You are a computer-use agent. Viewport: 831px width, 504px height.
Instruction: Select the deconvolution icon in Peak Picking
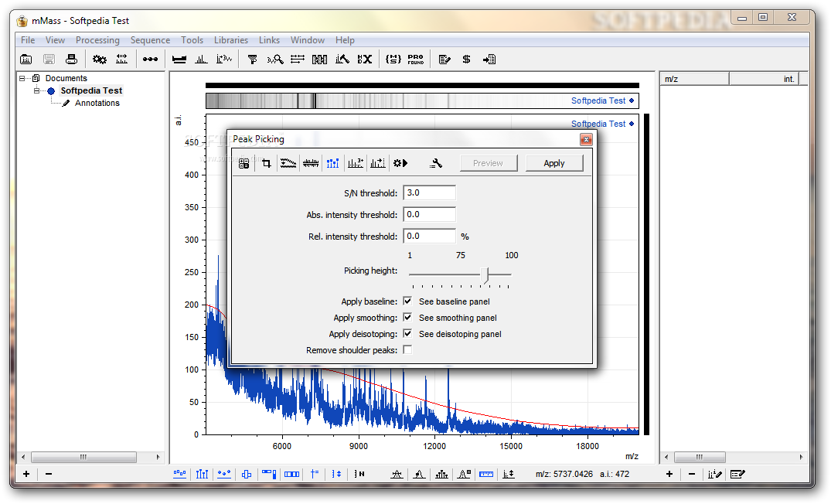pyautogui.click(x=378, y=163)
